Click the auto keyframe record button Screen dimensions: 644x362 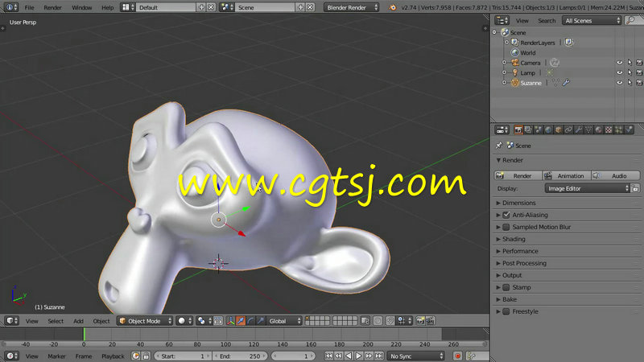point(457,356)
